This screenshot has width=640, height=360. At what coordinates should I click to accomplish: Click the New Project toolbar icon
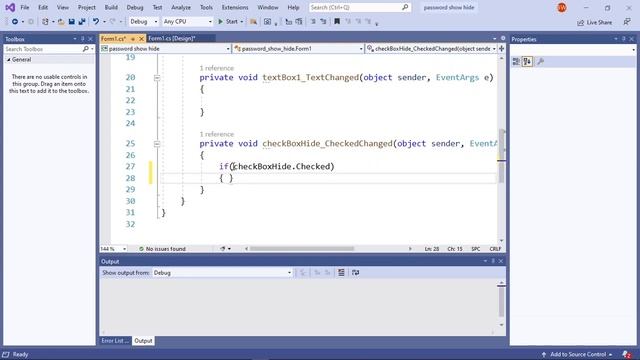coord(45,22)
